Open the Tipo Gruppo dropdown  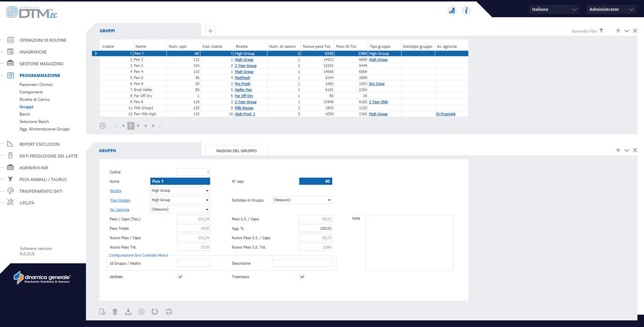(180, 200)
